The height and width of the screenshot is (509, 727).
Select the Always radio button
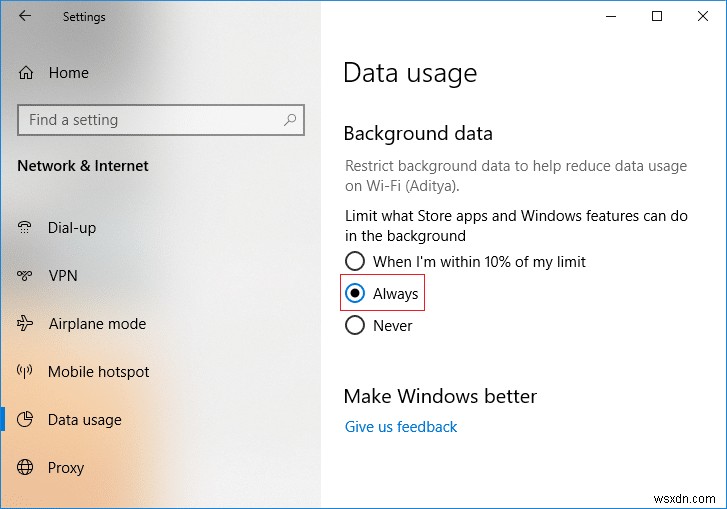354,294
